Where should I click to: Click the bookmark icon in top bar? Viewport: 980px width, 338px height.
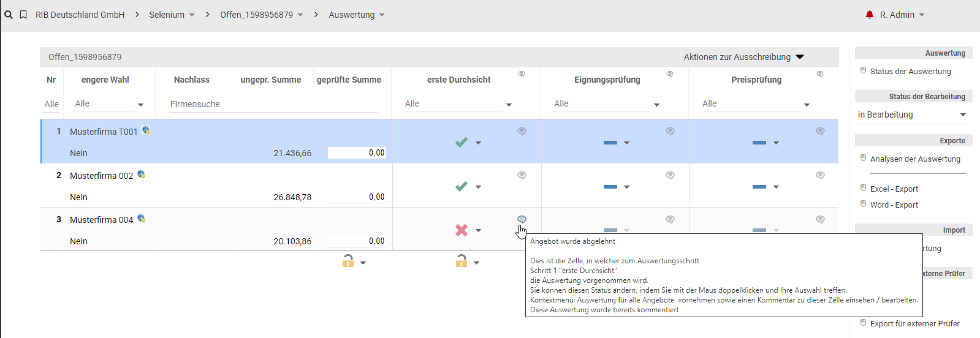coord(23,15)
